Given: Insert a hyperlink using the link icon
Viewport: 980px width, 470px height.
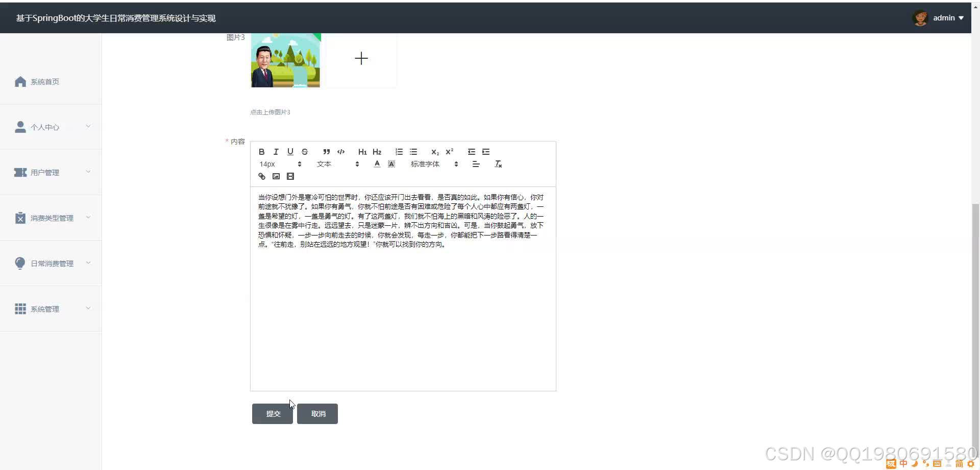Looking at the screenshot, I should [x=261, y=176].
